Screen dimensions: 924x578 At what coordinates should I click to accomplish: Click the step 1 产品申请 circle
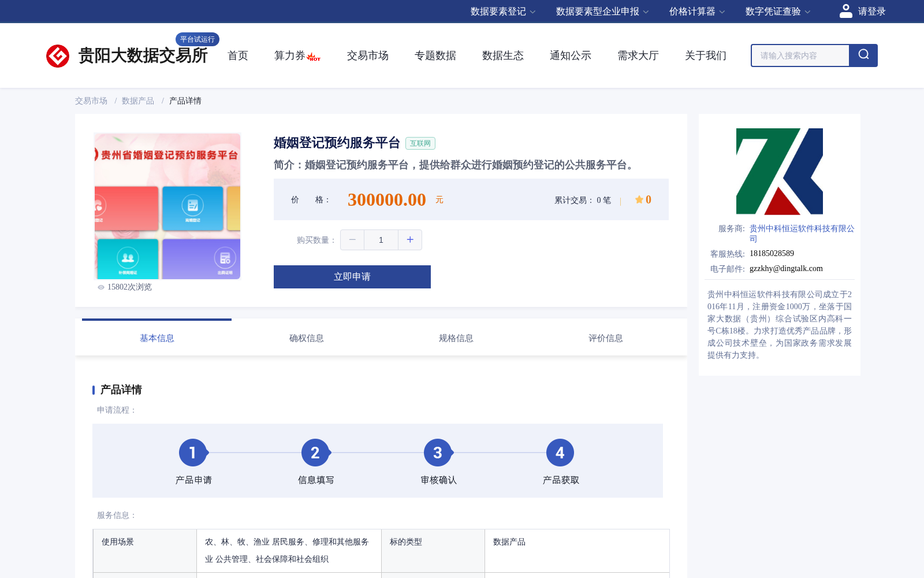point(193,453)
